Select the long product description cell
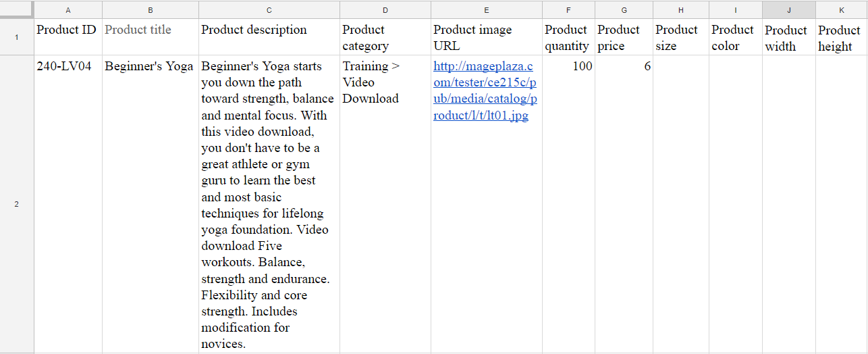The image size is (868, 354). [x=269, y=204]
